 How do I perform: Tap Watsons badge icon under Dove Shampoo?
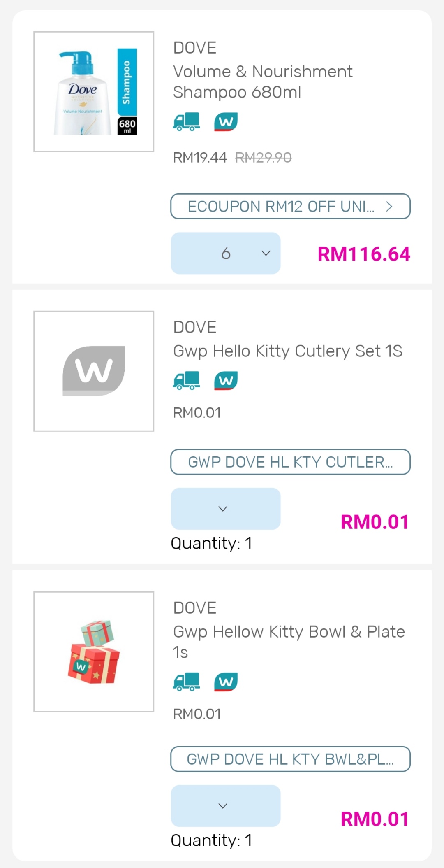[x=226, y=122]
